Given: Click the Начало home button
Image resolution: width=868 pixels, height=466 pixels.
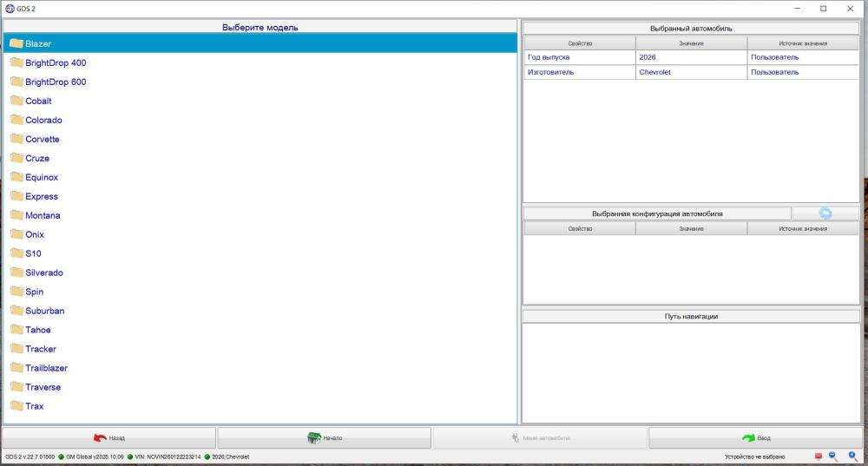Looking at the screenshot, I should point(325,437).
